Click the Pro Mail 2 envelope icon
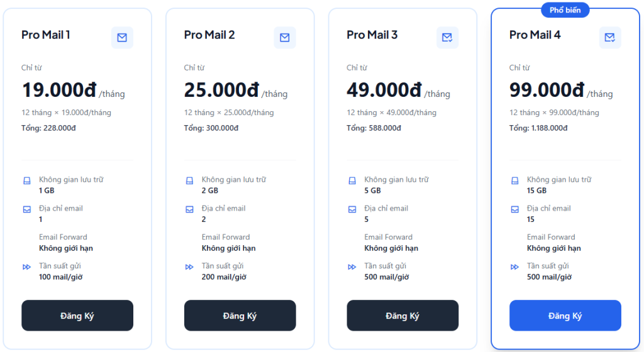644x352 pixels. 284,38
